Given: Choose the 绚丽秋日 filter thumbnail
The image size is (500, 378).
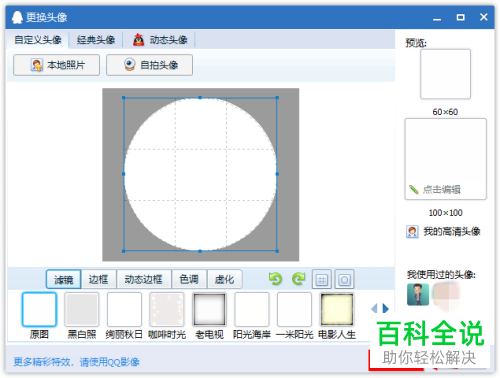Looking at the screenshot, I should point(124,309).
